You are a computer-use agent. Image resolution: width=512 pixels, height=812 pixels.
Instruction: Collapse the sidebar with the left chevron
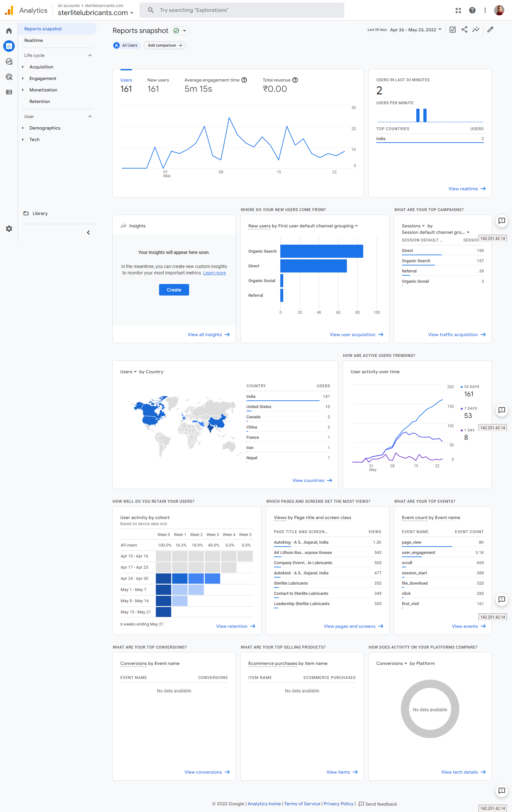point(88,233)
